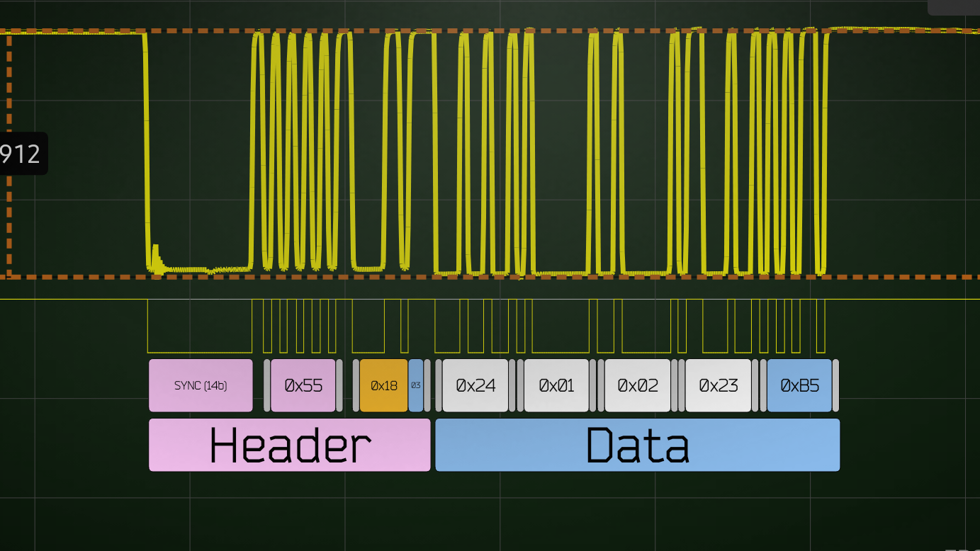Click the gray stop bit after 0xB5
The image size is (980, 551).
coord(835,385)
